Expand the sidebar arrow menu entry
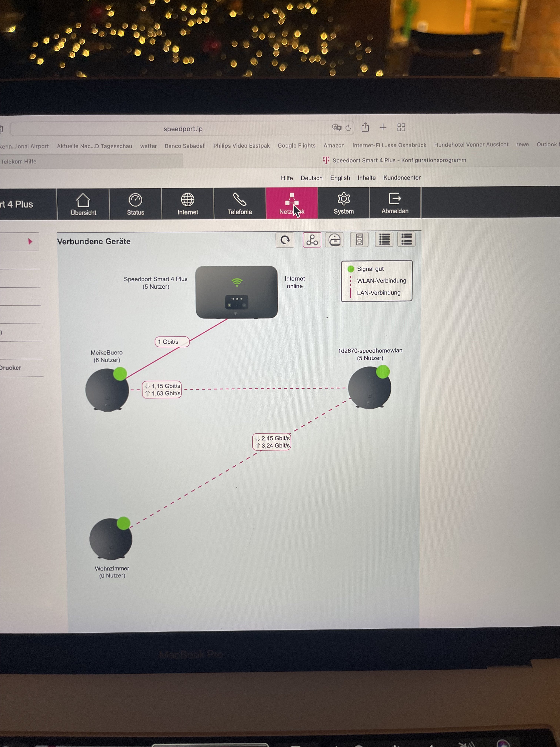The height and width of the screenshot is (747, 560). pyautogui.click(x=30, y=241)
